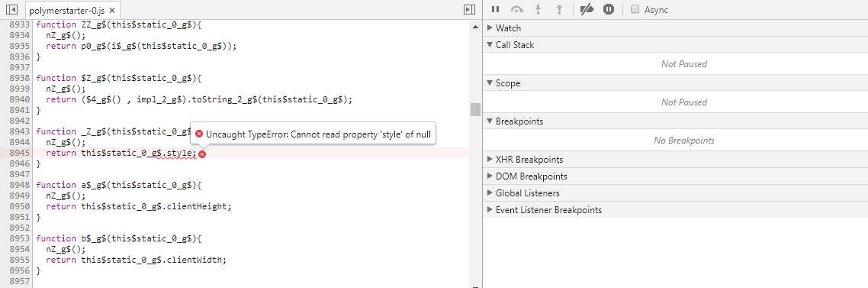This screenshot has height=288, width=868.
Task: Toggle pause on exceptions
Action: 609,9
